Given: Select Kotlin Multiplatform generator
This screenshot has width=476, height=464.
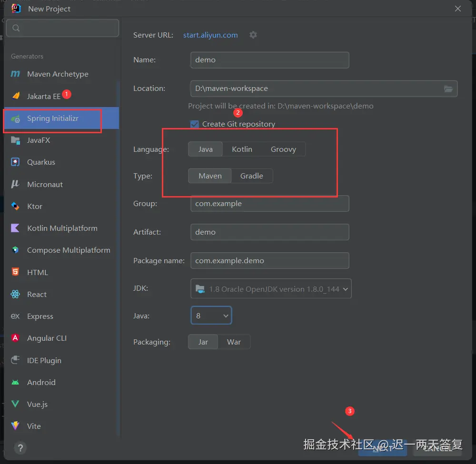Looking at the screenshot, I should click(61, 228).
